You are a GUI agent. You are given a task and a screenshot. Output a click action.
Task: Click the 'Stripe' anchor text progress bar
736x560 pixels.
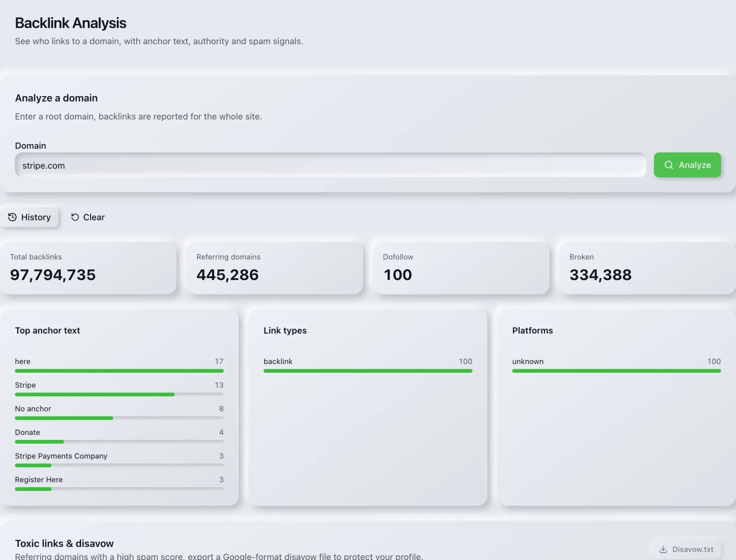click(119, 394)
